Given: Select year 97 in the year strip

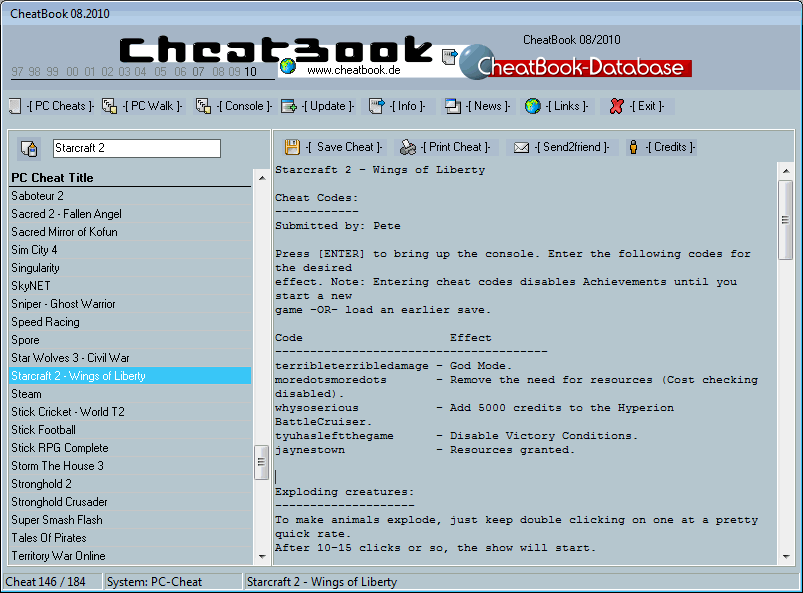Looking at the screenshot, I should pyautogui.click(x=17, y=72).
